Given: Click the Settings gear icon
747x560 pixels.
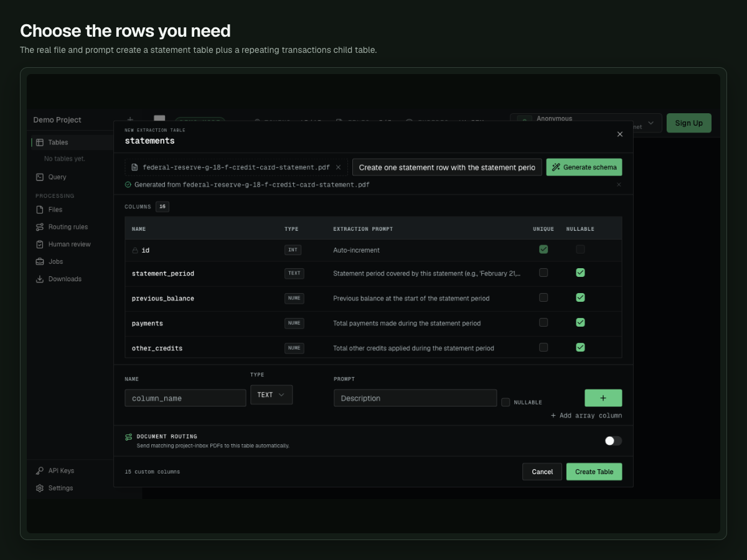Looking at the screenshot, I should 40,488.
